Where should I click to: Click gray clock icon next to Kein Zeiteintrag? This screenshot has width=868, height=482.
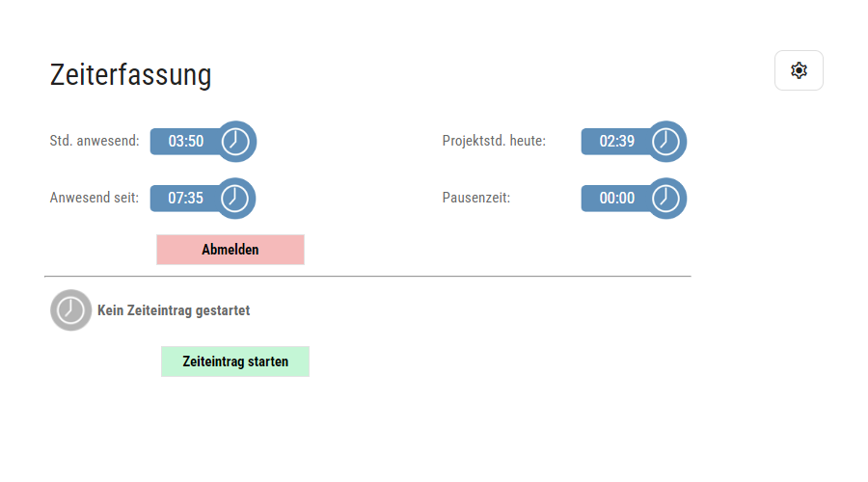tap(70, 310)
